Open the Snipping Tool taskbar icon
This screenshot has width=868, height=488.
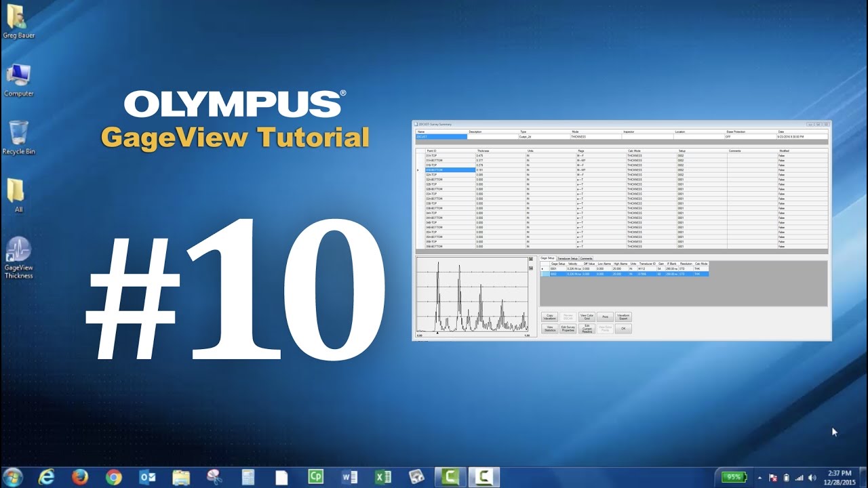214,477
